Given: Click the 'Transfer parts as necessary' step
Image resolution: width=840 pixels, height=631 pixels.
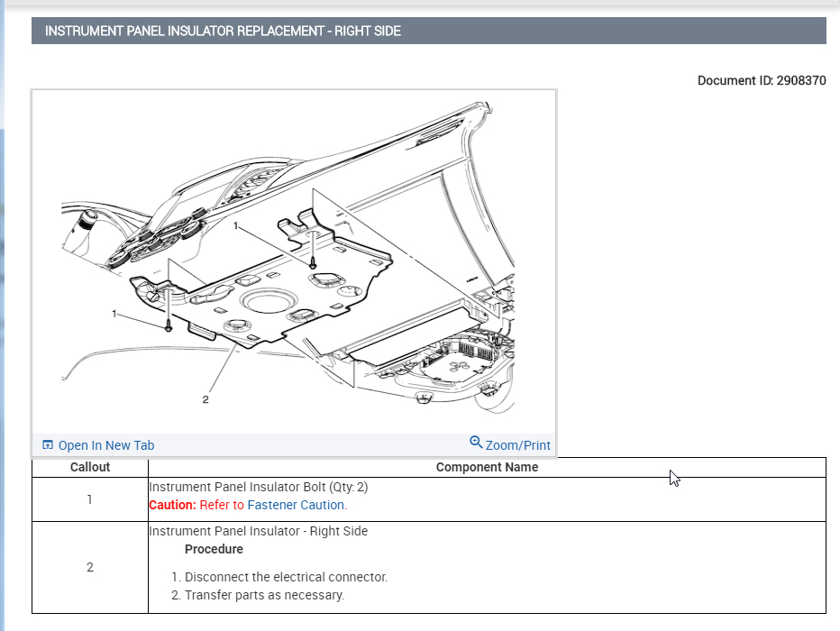Looking at the screenshot, I should 264,595.
